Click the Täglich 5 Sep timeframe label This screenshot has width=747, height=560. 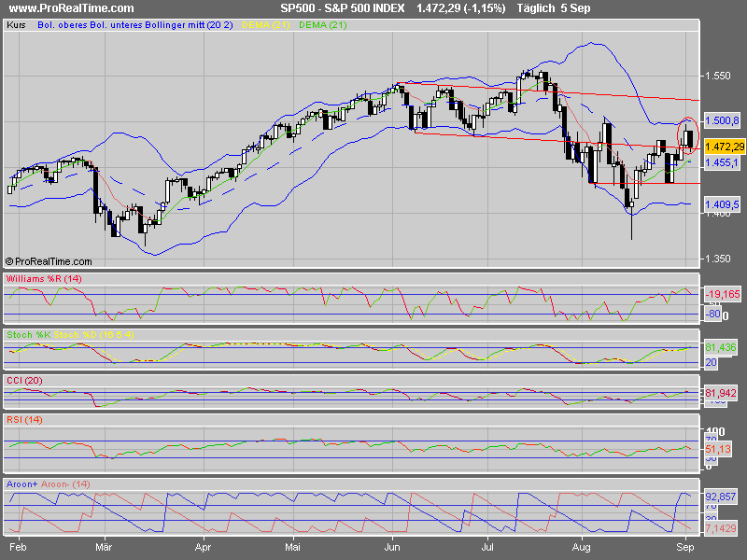pyautogui.click(x=554, y=8)
